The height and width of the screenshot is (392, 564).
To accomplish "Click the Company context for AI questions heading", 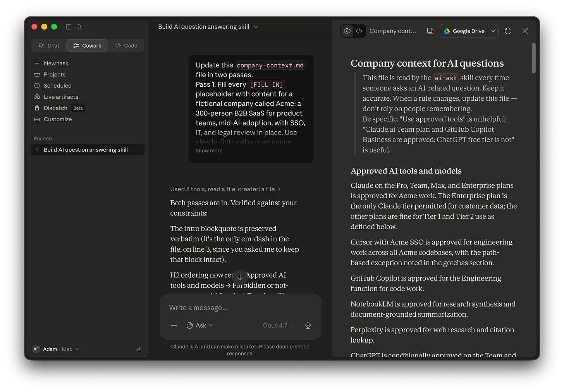I will tap(427, 63).
